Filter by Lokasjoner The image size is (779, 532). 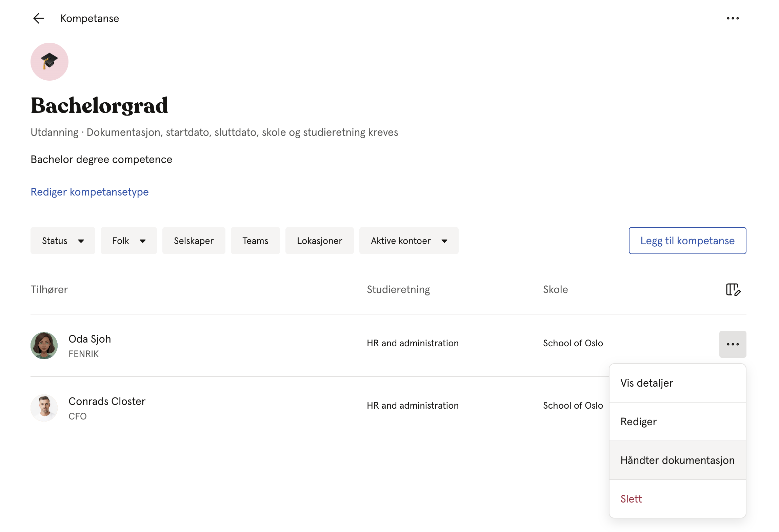320,241
